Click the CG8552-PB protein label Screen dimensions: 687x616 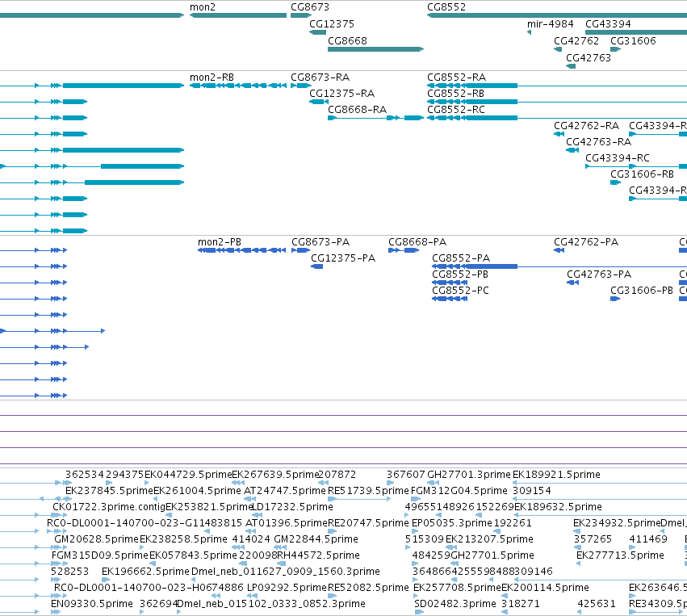tap(460, 274)
